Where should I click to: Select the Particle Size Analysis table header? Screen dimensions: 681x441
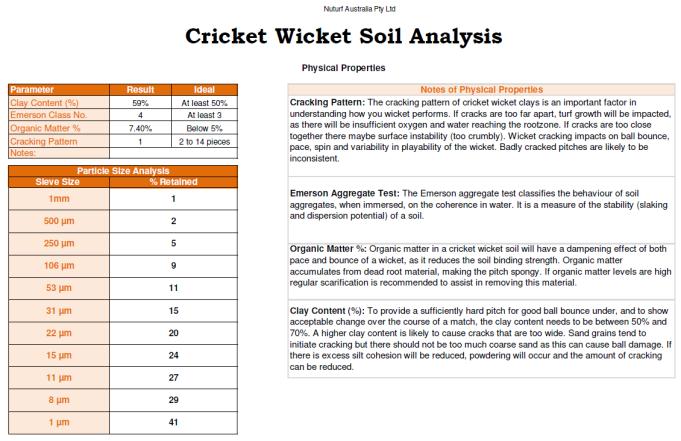tap(122, 171)
